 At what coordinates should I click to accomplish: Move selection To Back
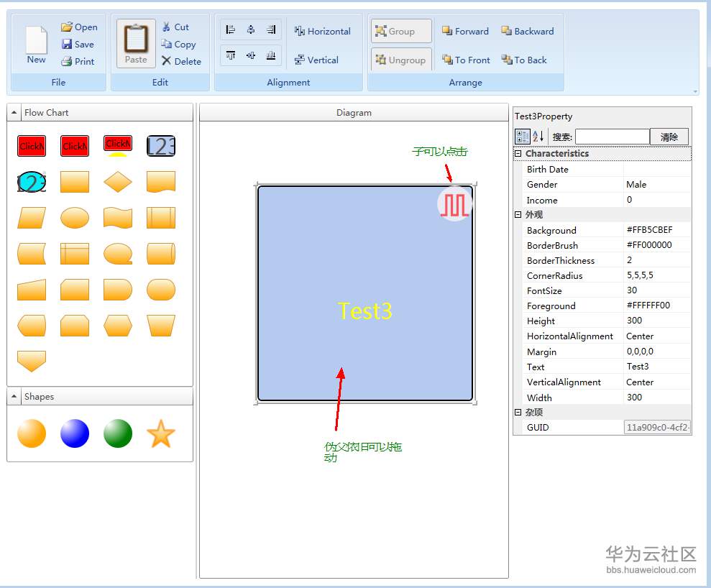524,60
